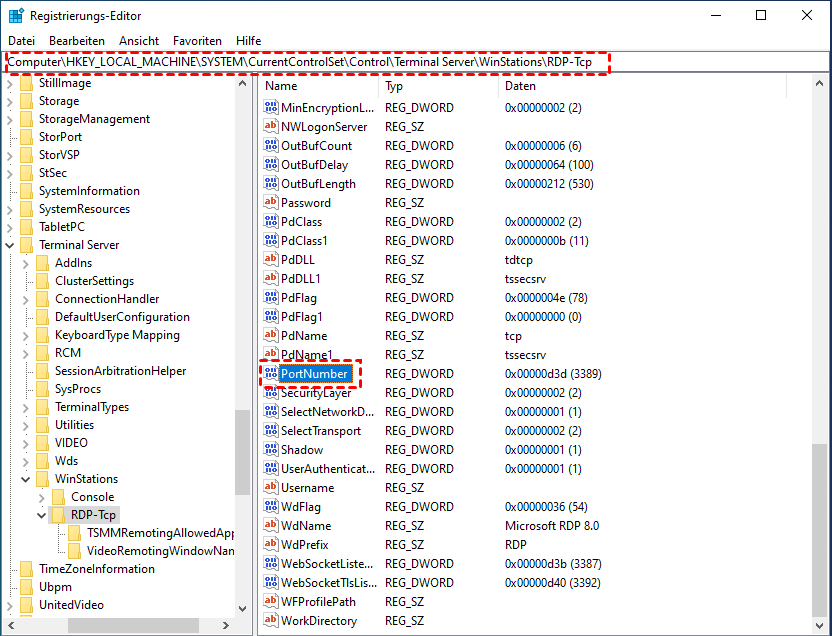This screenshot has width=832, height=636.
Task: Expand the AddIns registry key
Action: pos(26,263)
